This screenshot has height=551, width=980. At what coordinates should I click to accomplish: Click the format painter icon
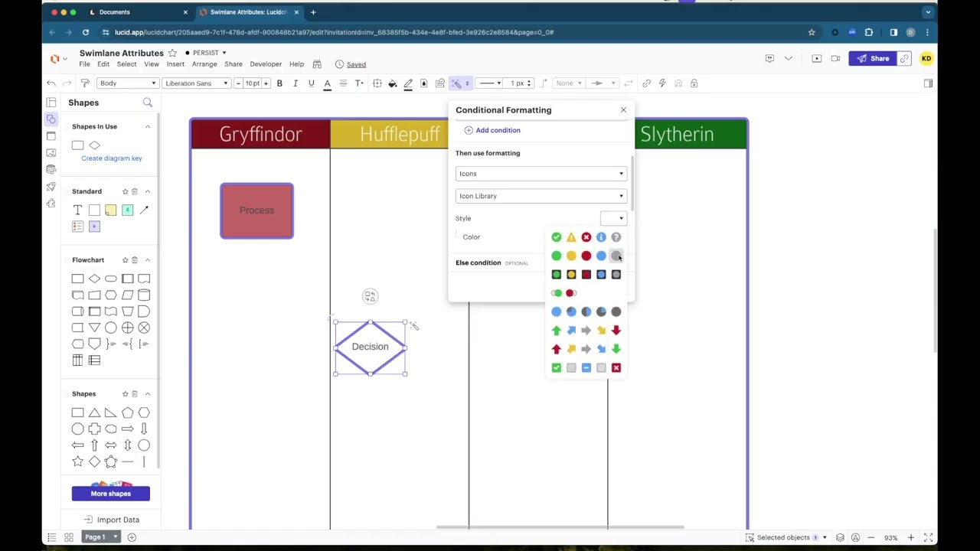(85, 83)
